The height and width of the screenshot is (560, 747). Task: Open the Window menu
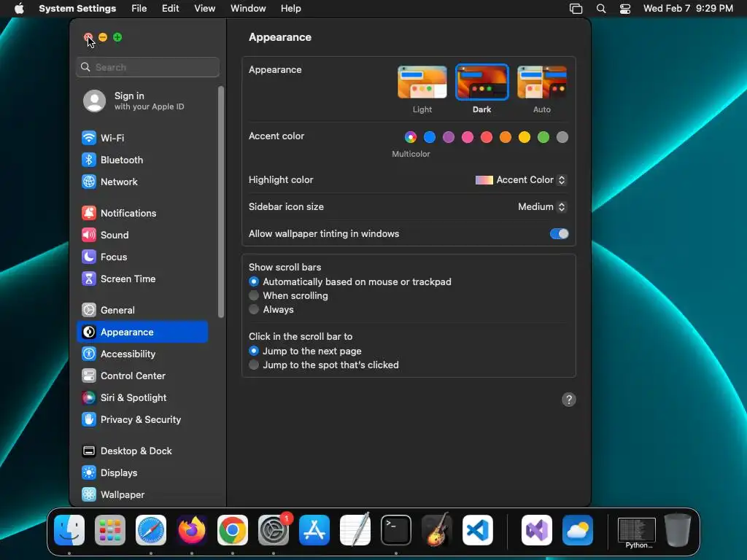248,9
